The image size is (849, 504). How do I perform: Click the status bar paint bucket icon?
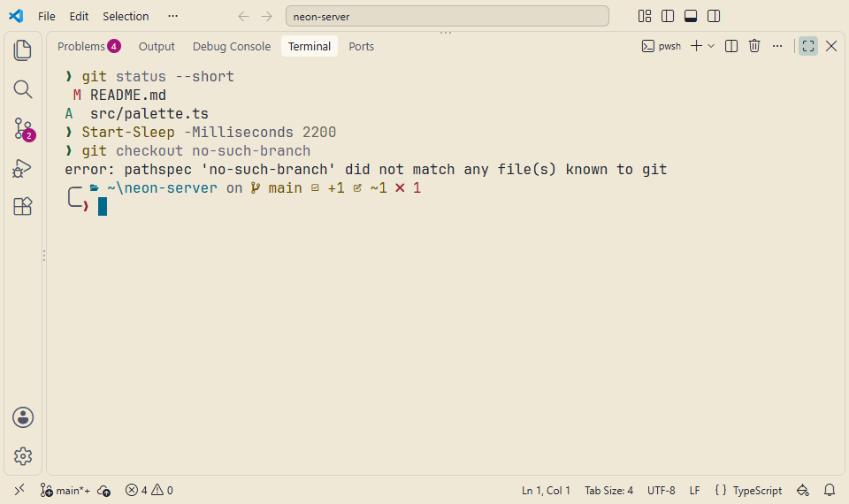coord(802,490)
